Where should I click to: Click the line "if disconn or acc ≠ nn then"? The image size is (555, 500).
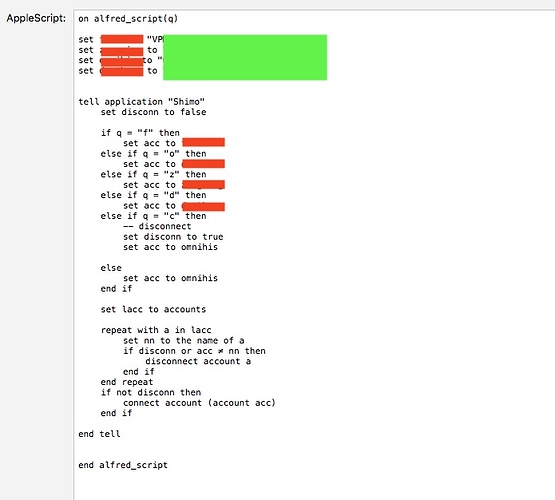click(194, 351)
